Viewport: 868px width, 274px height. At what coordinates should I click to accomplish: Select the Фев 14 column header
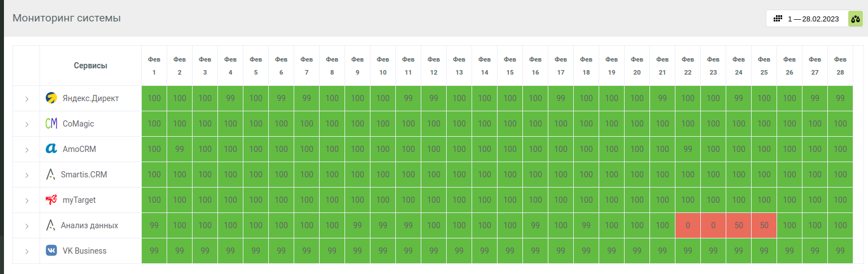point(485,66)
